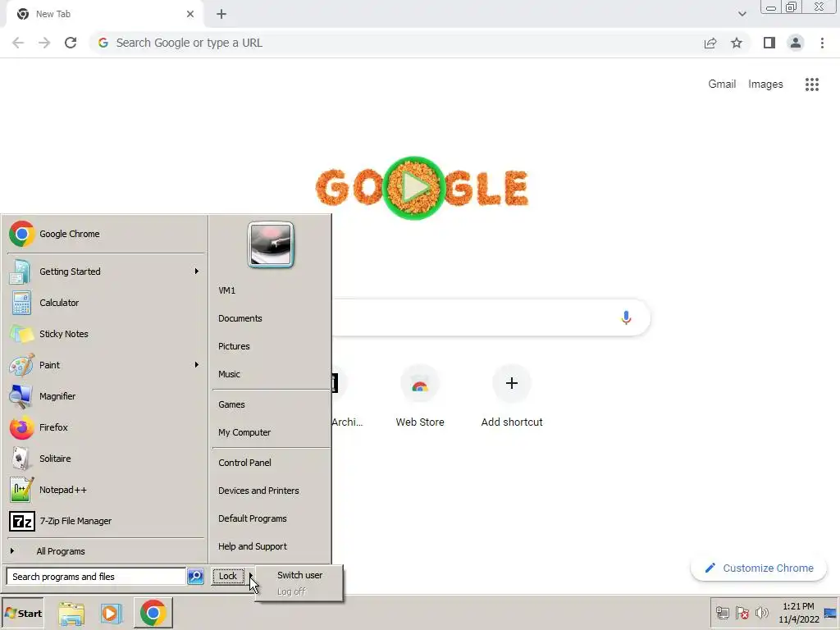Image resolution: width=840 pixels, height=630 pixels.
Task: Open Music from Start menu
Action: click(x=271, y=374)
